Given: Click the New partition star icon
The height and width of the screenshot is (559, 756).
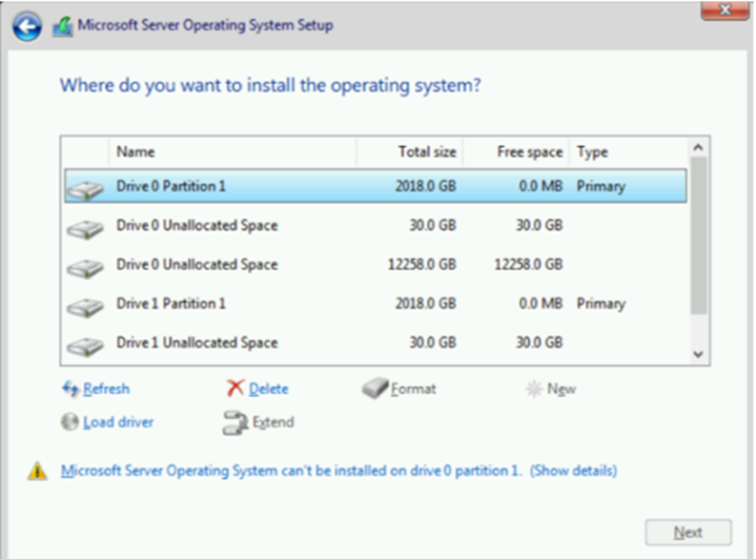Looking at the screenshot, I should pyautogui.click(x=534, y=389).
